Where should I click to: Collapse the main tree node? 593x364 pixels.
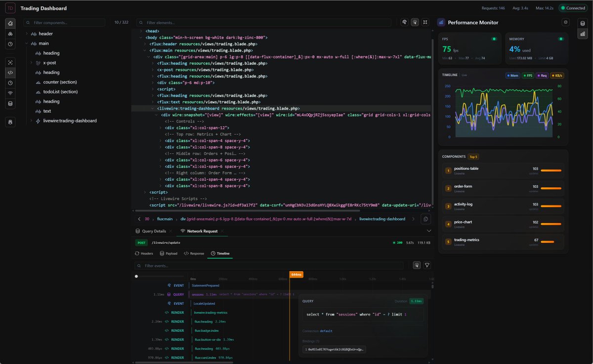(x=27, y=43)
